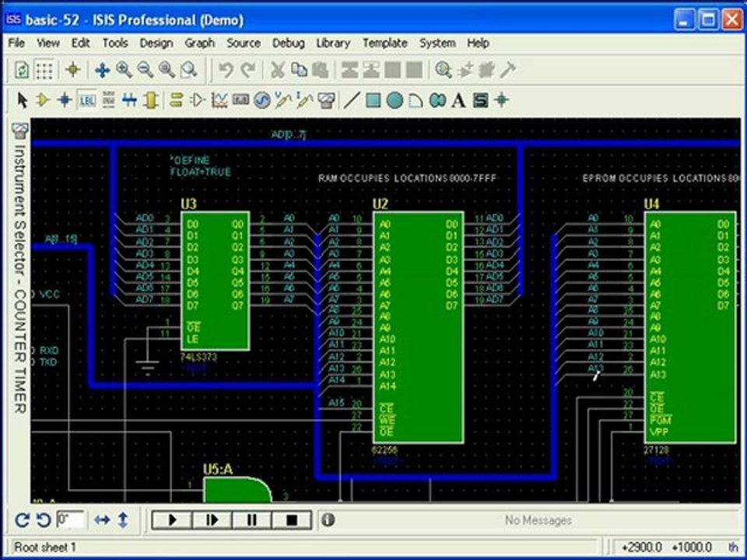Screen dimensions: 747x560
Task: Select the Current Probe mode
Action: pos(304,100)
